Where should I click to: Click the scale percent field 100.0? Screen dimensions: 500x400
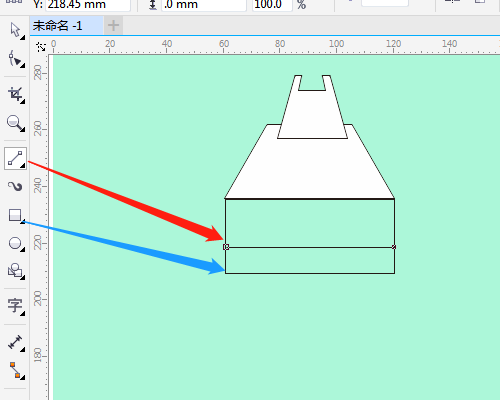(272, 5)
